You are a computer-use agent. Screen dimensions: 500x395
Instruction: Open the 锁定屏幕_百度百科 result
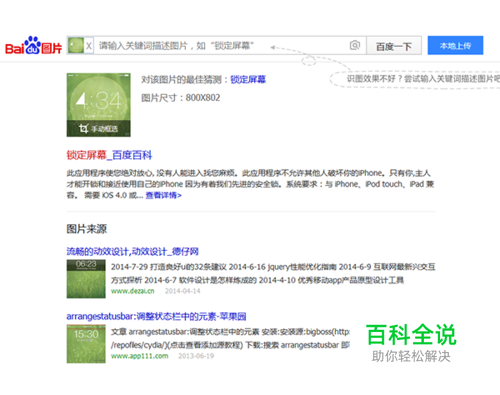tap(109, 155)
